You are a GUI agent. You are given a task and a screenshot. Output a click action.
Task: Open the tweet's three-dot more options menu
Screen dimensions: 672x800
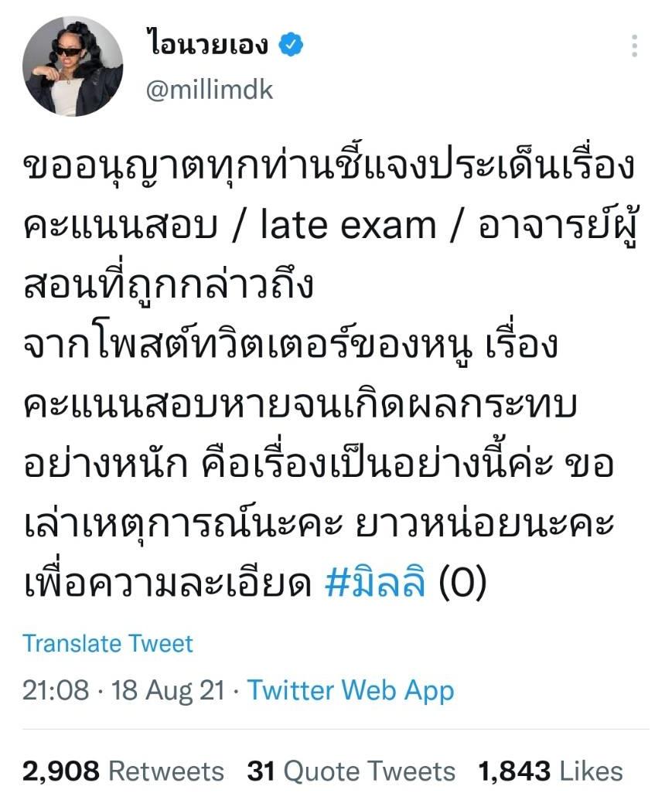pyautogui.click(x=634, y=46)
